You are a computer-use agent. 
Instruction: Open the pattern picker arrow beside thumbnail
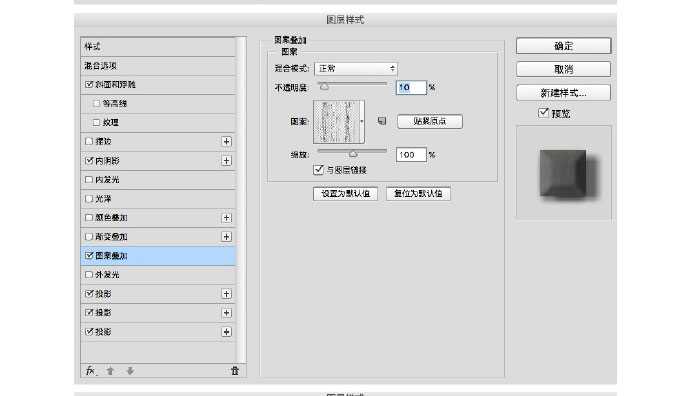pos(362,121)
